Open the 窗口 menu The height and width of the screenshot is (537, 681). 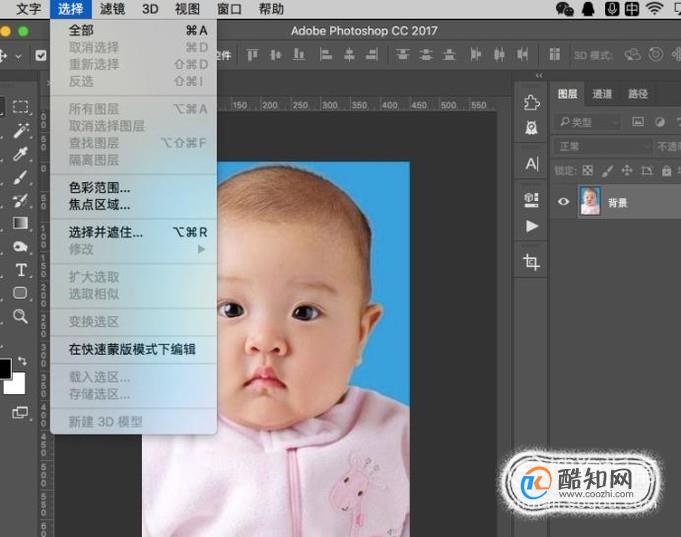coord(229,9)
